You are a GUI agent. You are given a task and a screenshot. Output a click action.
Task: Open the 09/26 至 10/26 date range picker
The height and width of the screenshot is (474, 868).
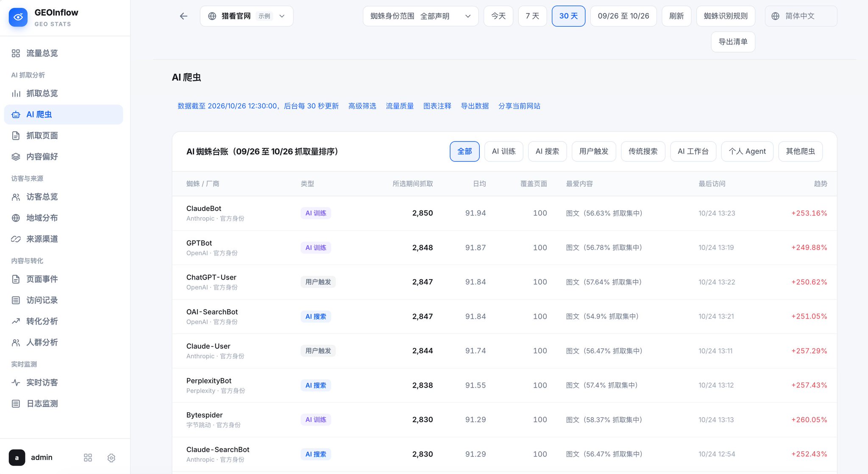(623, 16)
